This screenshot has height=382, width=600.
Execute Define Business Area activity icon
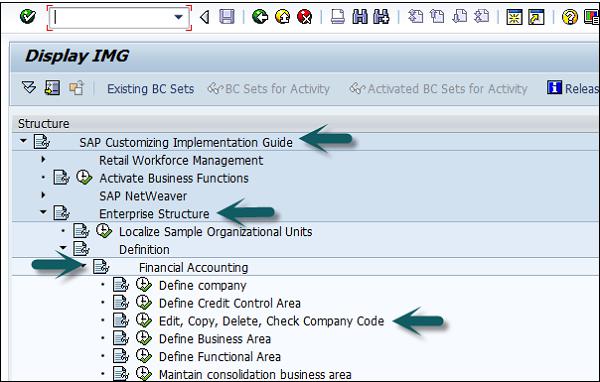[x=143, y=338]
